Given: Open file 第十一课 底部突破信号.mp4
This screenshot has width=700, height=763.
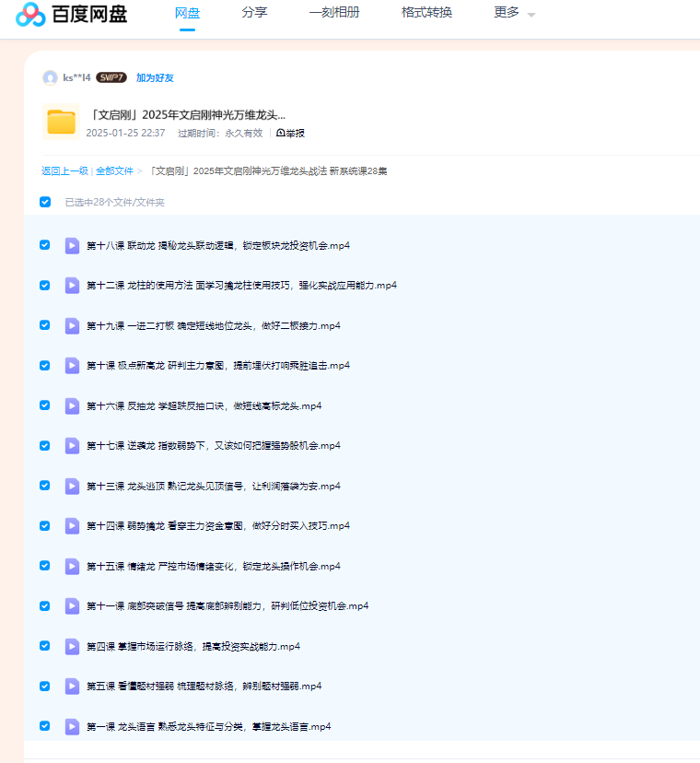Looking at the screenshot, I should [x=227, y=606].
